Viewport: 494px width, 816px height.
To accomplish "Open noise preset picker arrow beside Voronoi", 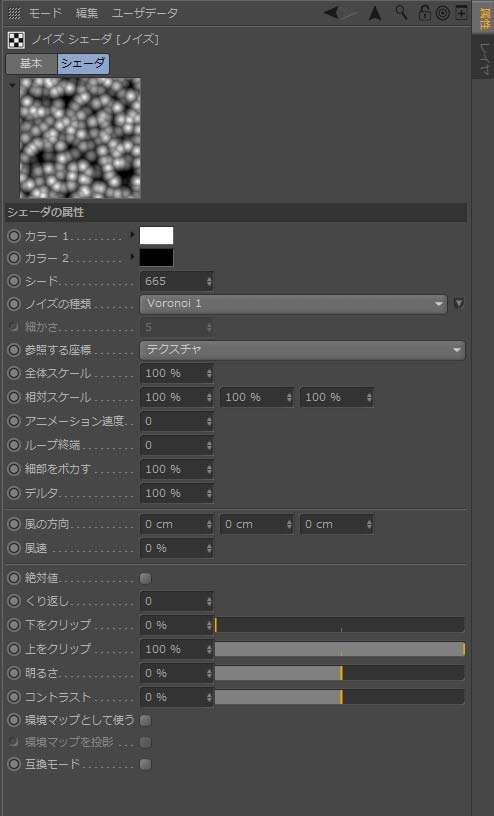I will [x=459, y=303].
